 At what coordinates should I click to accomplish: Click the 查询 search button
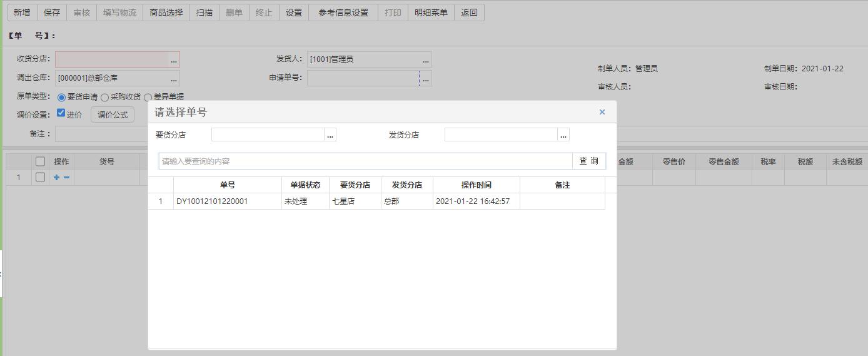click(x=588, y=161)
